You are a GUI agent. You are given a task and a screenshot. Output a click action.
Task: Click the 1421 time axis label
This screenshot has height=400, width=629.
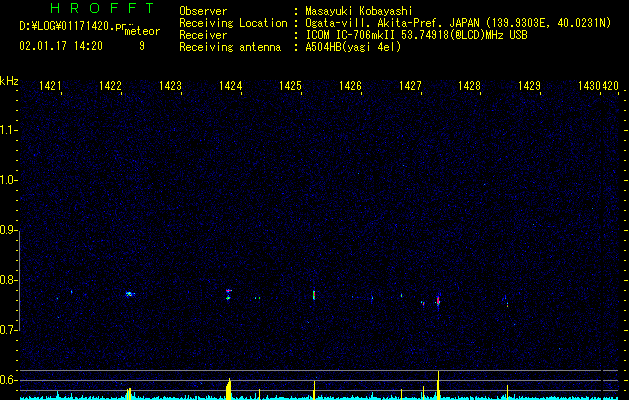click(x=50, y=86)
